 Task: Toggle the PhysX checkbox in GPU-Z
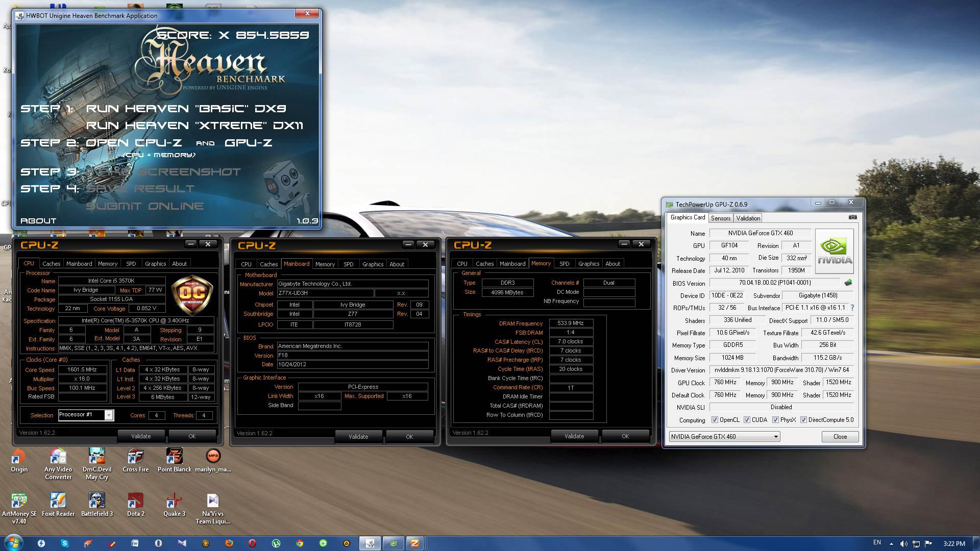tap(775, 420)
